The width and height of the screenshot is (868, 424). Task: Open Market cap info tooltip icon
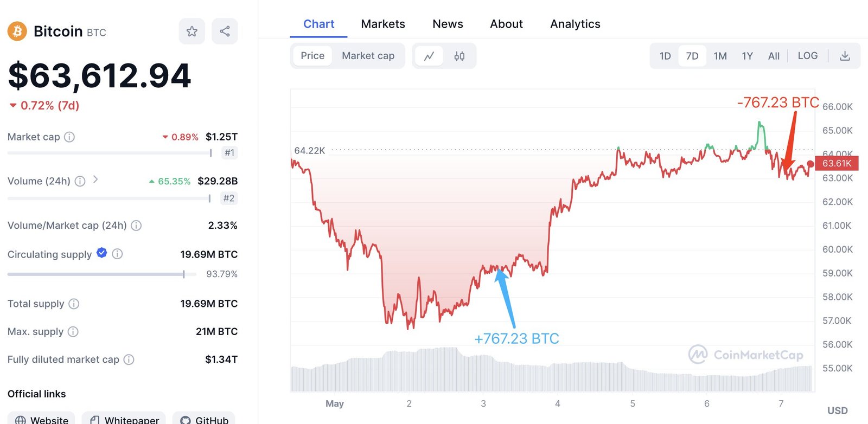[x=69, y=137]
